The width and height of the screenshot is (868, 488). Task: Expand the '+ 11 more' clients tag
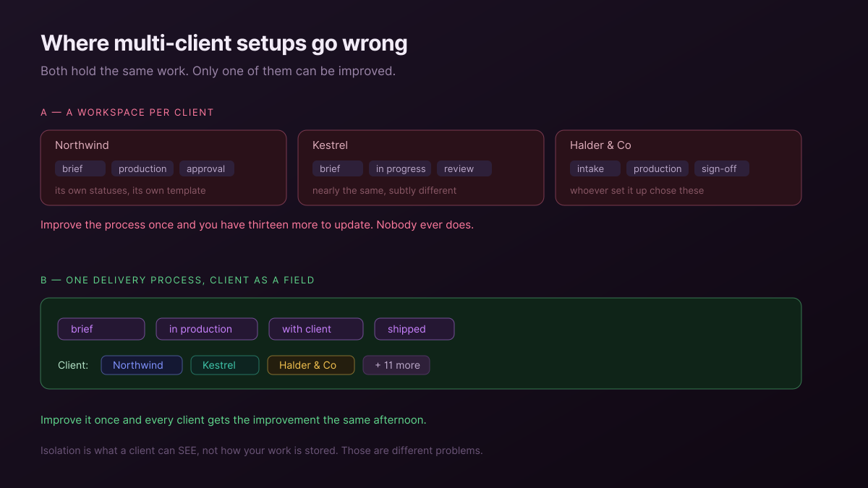396,365
